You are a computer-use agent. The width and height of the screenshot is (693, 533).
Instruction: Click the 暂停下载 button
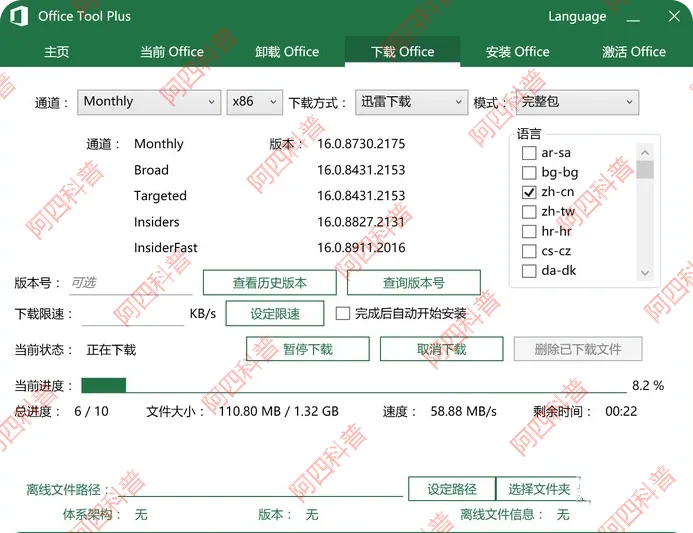click(x=308, y=349)
